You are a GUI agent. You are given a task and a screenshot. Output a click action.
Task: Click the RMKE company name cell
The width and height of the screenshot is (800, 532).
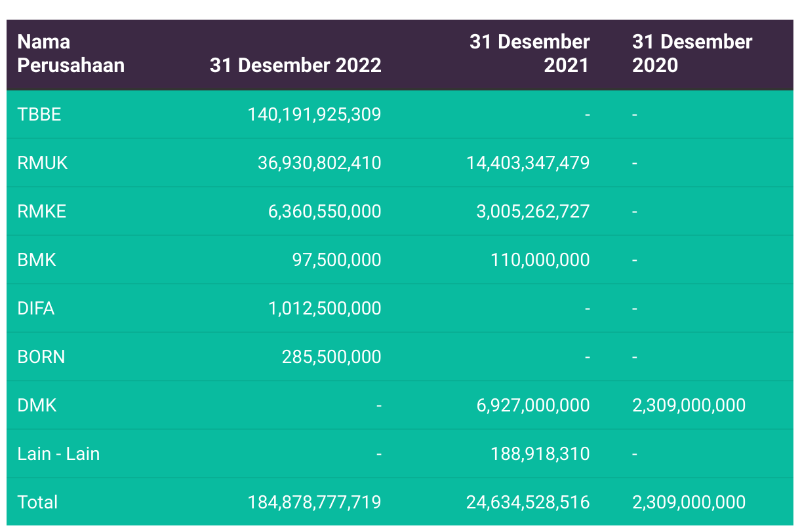pyautogui.click(x=42, y=212)
